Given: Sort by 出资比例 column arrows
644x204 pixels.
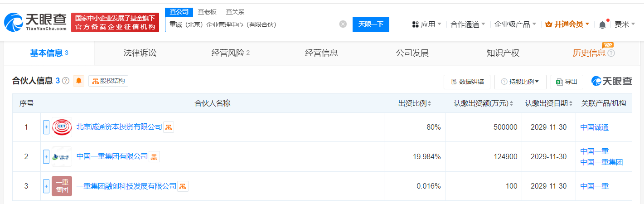Looking at the screenshot, I should click(x=429, y=103).
